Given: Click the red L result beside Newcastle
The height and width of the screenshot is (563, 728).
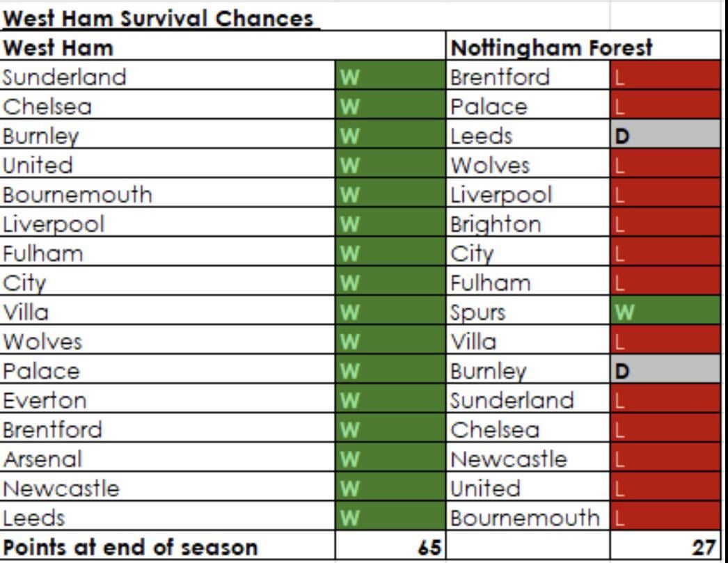Looking at the screenshot, I should 665,459.
